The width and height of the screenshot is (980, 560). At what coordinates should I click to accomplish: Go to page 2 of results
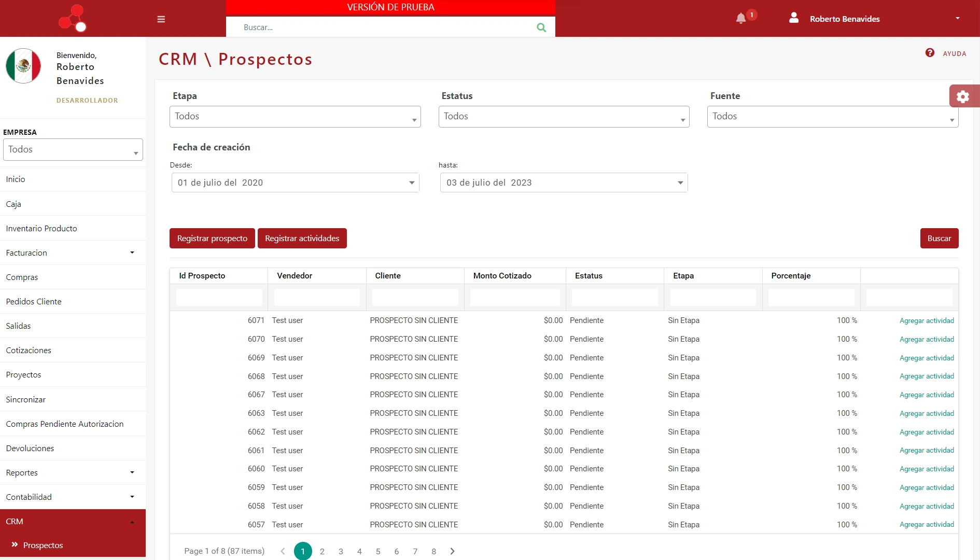[322, 551]
